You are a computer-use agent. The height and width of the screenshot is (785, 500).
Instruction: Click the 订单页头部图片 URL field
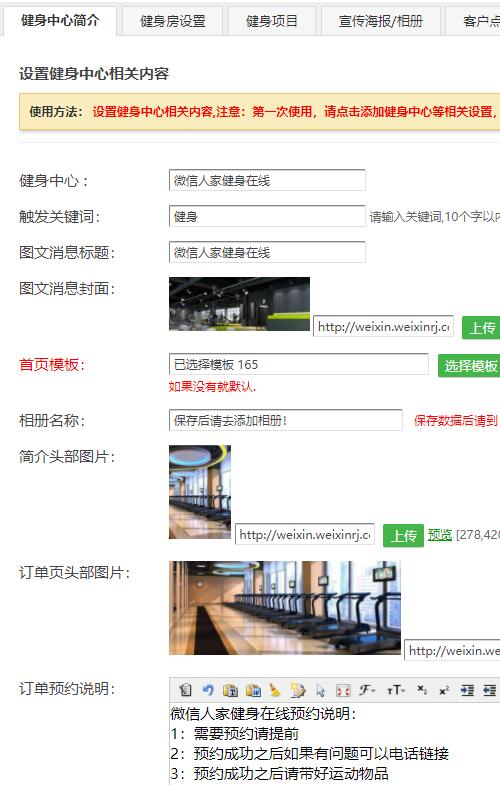click(x=452, y=650)
